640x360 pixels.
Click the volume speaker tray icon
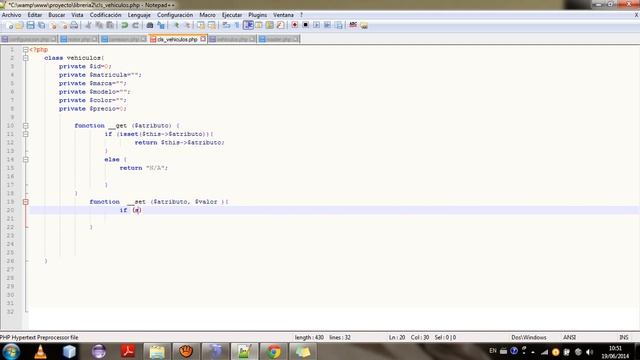589,351
